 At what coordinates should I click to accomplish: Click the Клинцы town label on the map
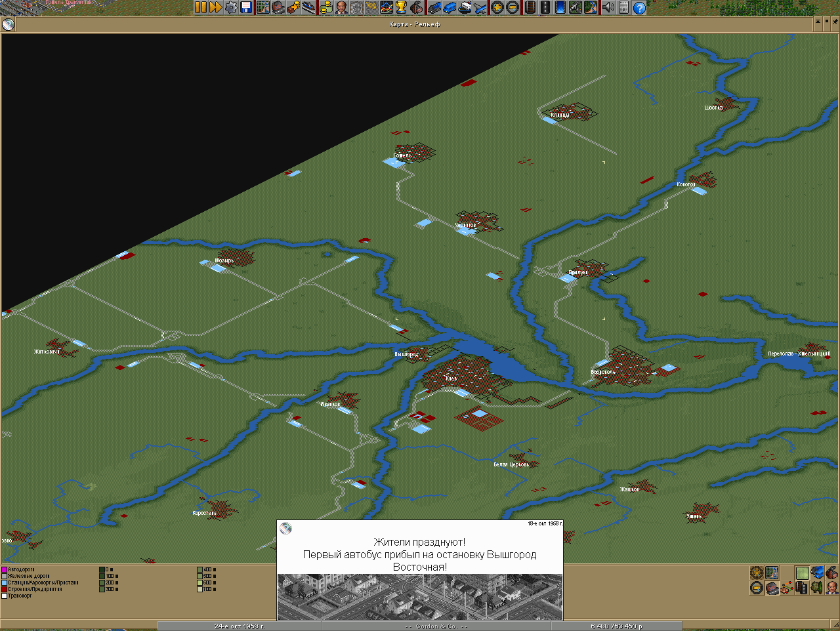pos(560,115)
